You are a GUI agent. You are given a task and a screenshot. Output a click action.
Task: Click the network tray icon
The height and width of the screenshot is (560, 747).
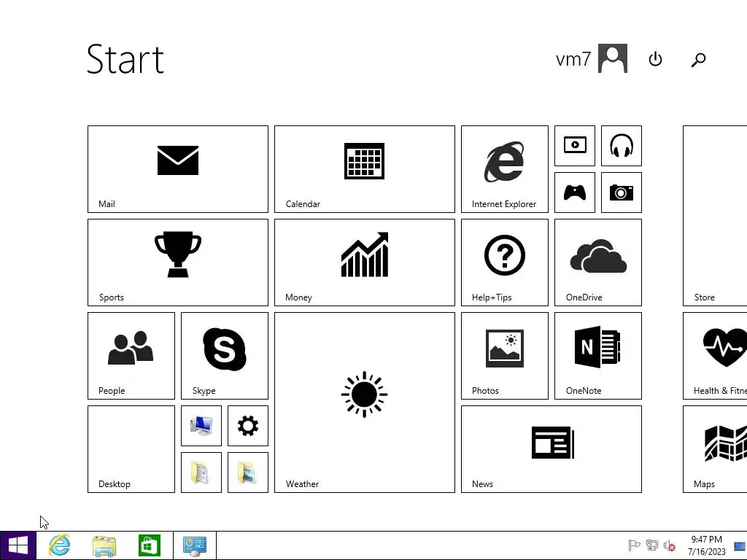click(x=651, y=545)
